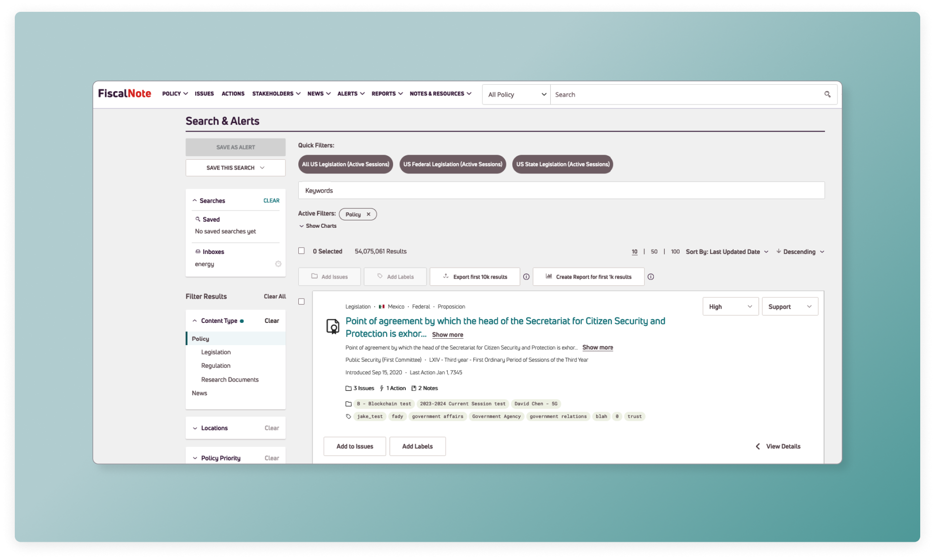Click the search magnifier icon in the top bar
The width and height of the screenshot is (935, 560).
click(x=827, y=94)
